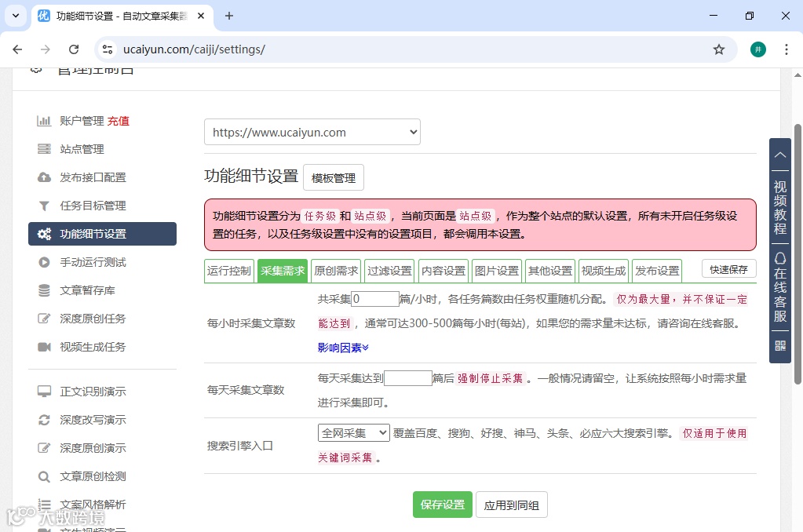Click the refresh icon beside 深度改写演示
Viewport: 803px width, 532px height.
click(x=44, y=420)
